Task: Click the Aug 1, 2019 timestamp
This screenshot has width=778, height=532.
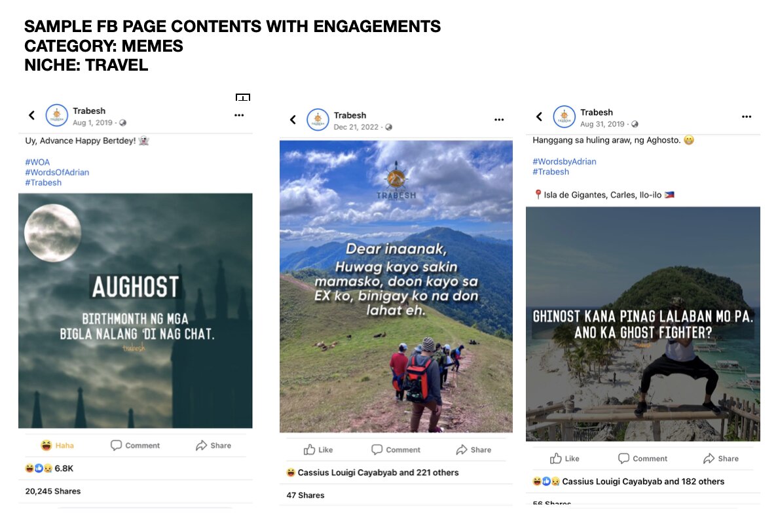Action: (x=93, y=122)
